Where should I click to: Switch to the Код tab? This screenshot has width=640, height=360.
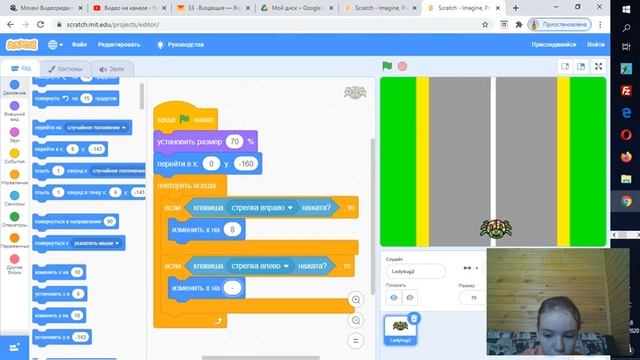[21, 68]
